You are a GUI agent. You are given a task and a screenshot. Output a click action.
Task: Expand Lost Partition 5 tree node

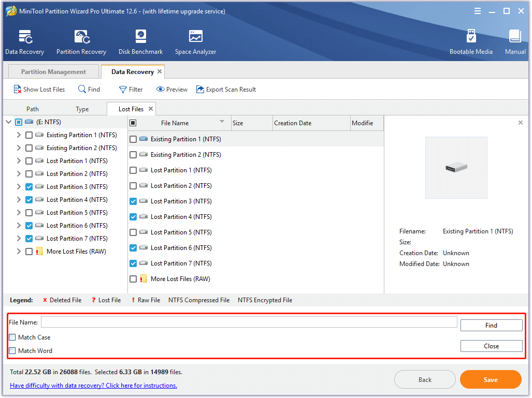[x=19, y=213]
